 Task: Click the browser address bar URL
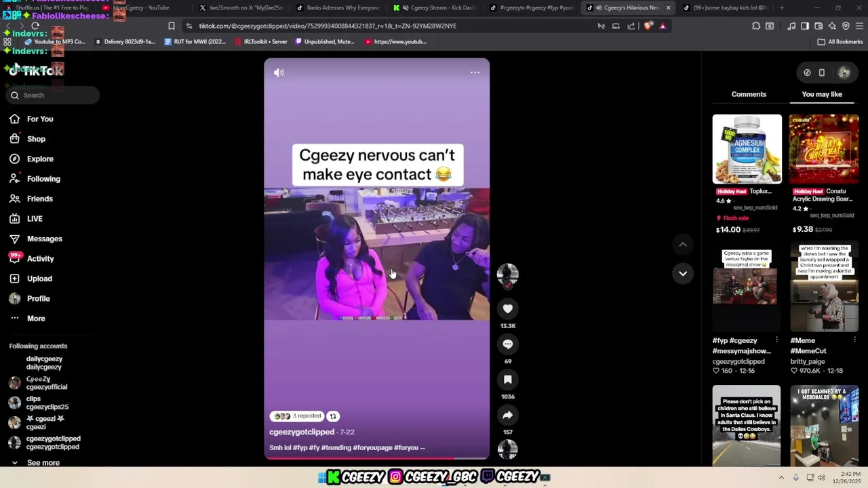tap(328, 26)
